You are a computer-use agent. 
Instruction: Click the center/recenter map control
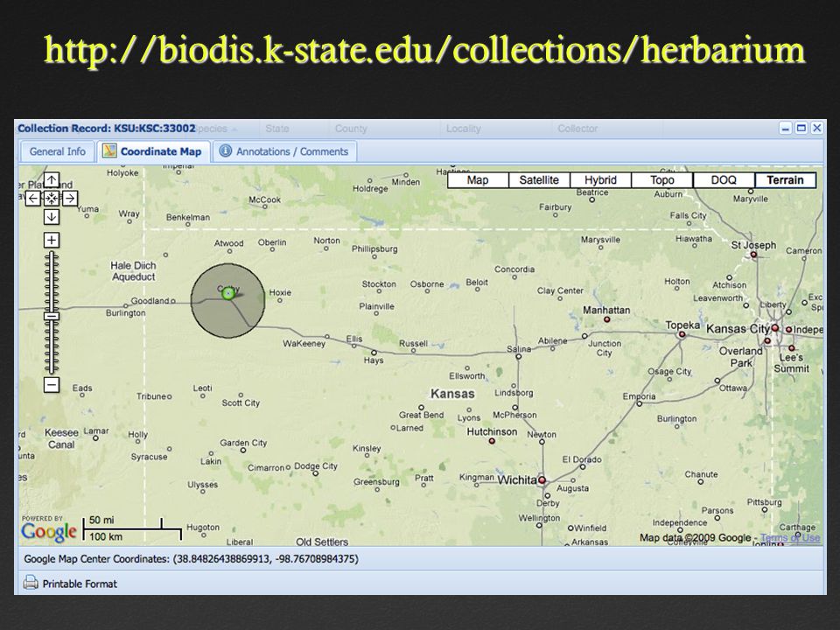click(52, 199)
